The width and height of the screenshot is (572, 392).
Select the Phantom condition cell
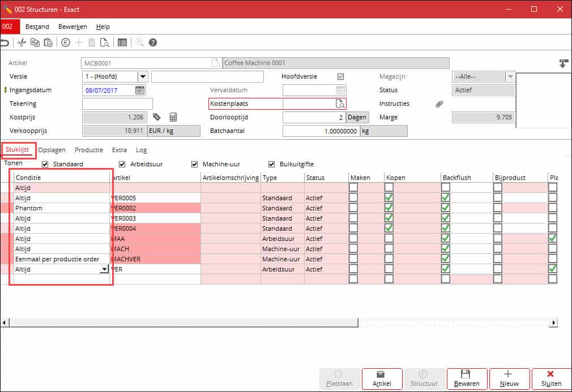point(62,208)
